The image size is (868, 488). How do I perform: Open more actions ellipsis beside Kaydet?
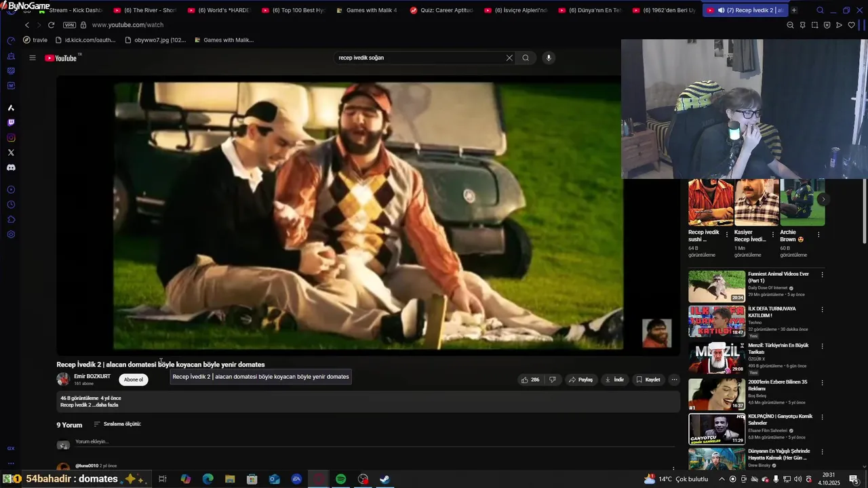674,380
